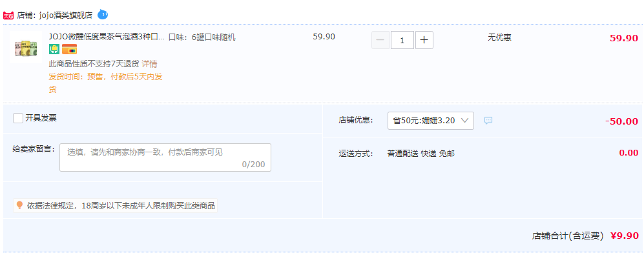Screen dimensions: 644x253
Task: Click the blue message icon next to 店铺优惠
Action: pos(488,121)
